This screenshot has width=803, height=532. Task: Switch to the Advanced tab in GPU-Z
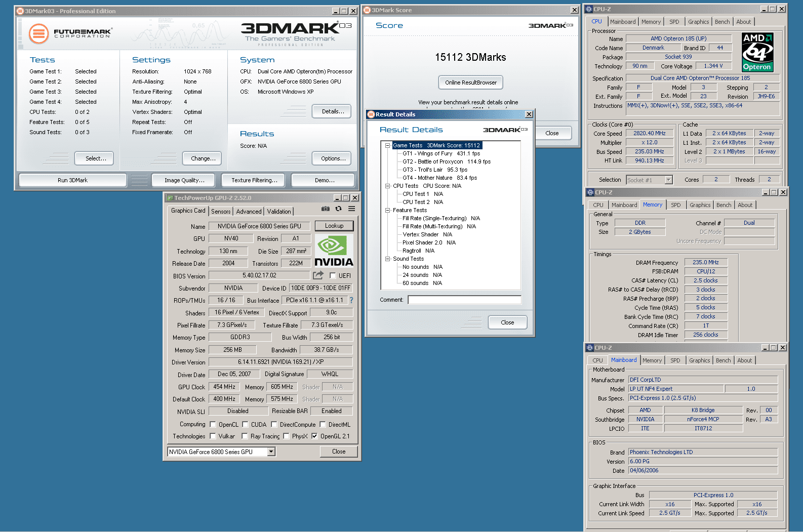[x=249, y=212]
